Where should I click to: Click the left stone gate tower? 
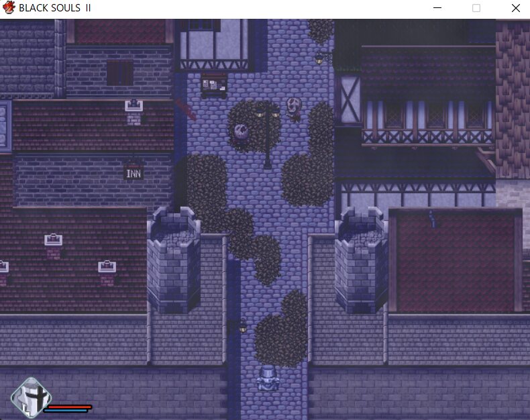point(174,260)
